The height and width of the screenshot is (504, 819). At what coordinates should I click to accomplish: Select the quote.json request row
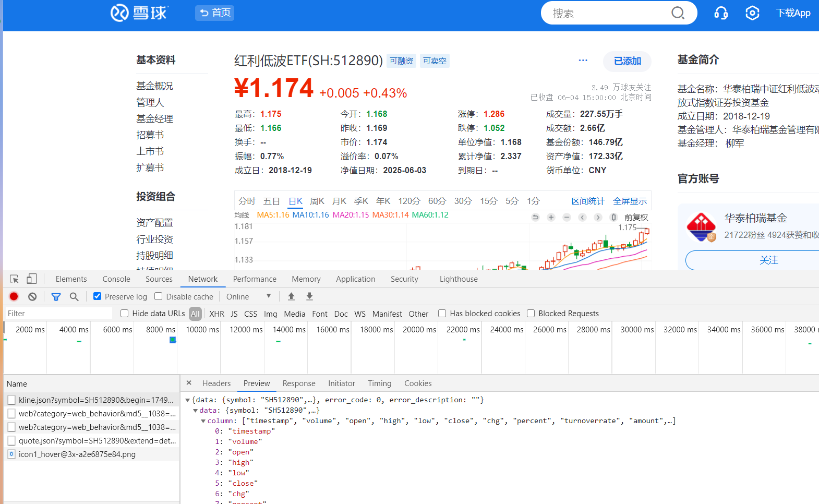point(92,441)
